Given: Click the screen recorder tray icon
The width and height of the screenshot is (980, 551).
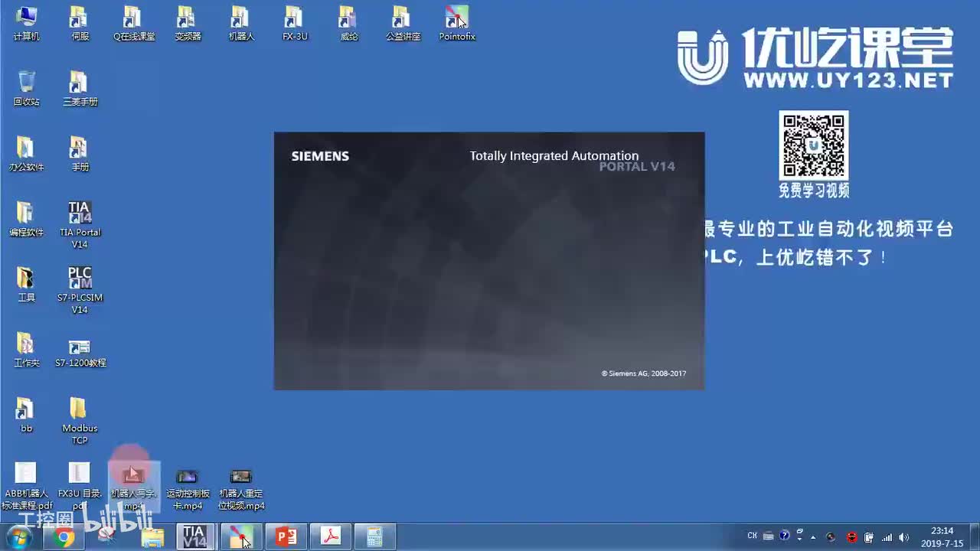Looking at the screenshot, I should tap(832, 537).
